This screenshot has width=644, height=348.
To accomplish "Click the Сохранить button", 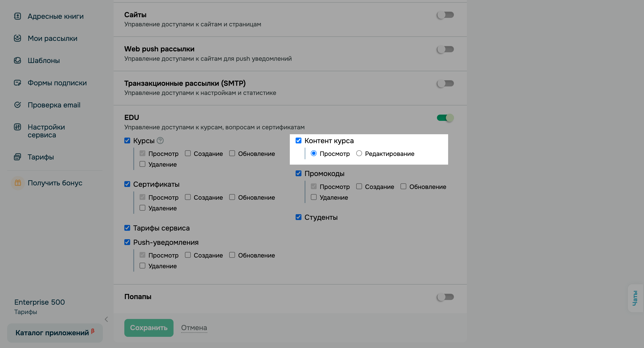I will pyautogui.click(x=148, y=327).
